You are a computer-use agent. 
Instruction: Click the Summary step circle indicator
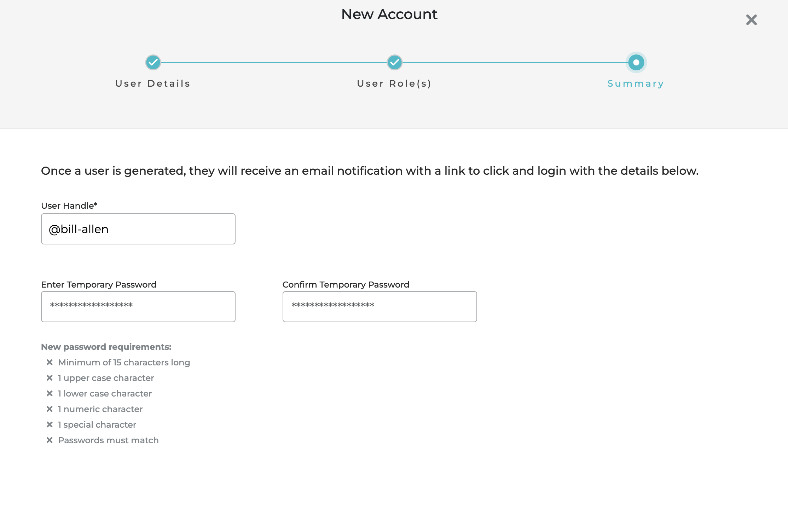(636, 63)
